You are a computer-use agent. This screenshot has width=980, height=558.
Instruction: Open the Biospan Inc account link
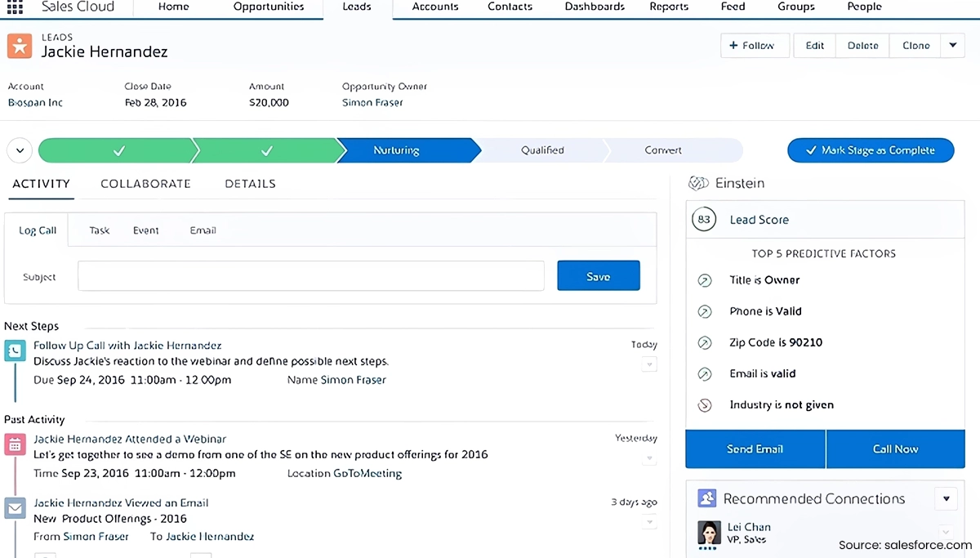pos(35,103)
